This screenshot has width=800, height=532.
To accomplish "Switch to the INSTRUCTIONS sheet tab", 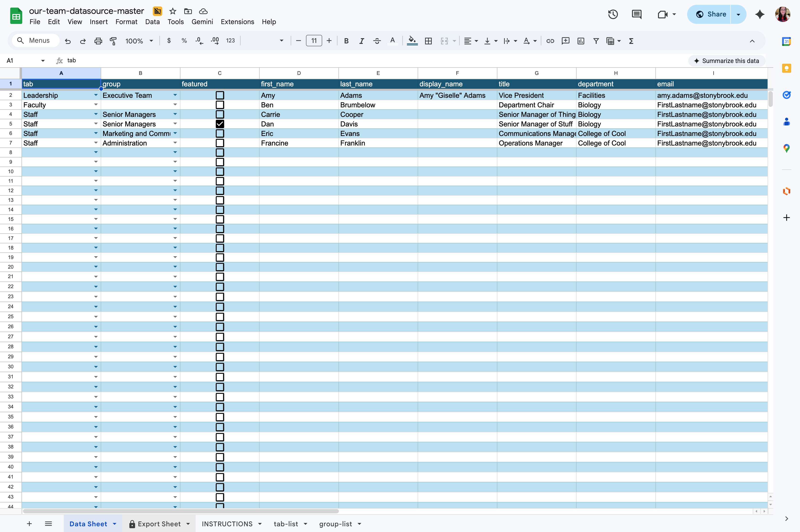I will pos(227,524).
